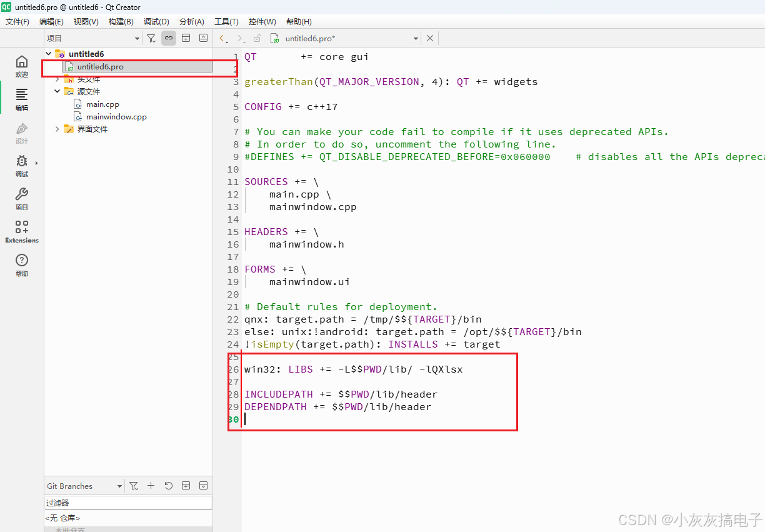Open the untitled6.pro* document dropdown

416,39
